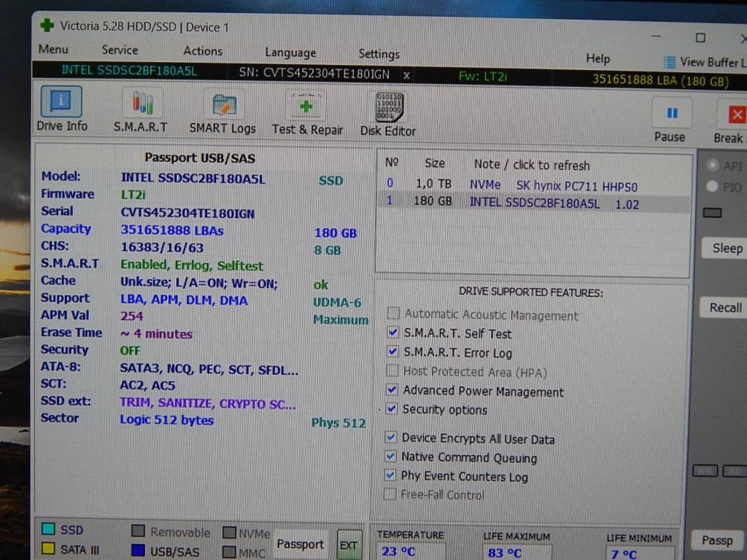The image size is (747, 560).
Task: Click the MMC gray legend swatch
Action: coord(230,552)
